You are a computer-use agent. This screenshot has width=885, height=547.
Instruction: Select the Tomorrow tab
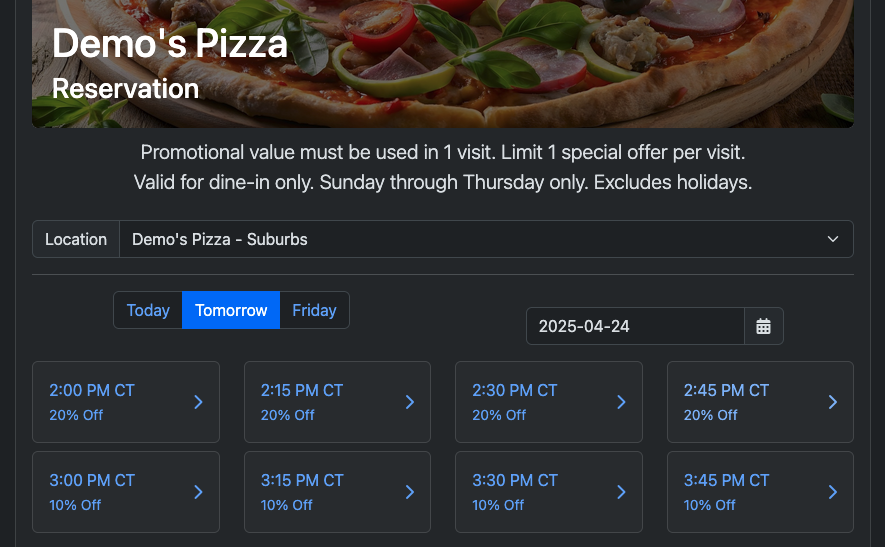pyautogui.click(x=231, y=310)
